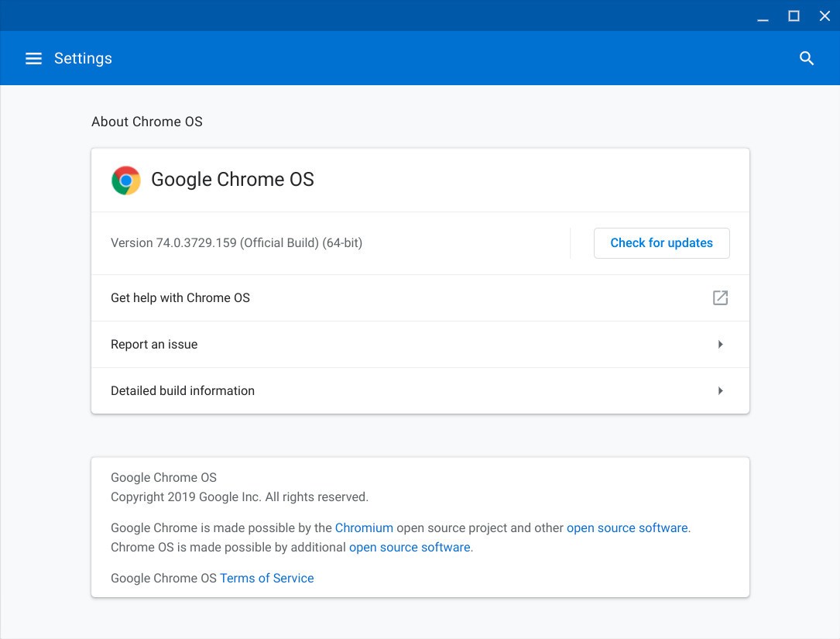The height and width of the screenshot is (639, 840).
Task: Close the Settings window
Action: (825, 16)
